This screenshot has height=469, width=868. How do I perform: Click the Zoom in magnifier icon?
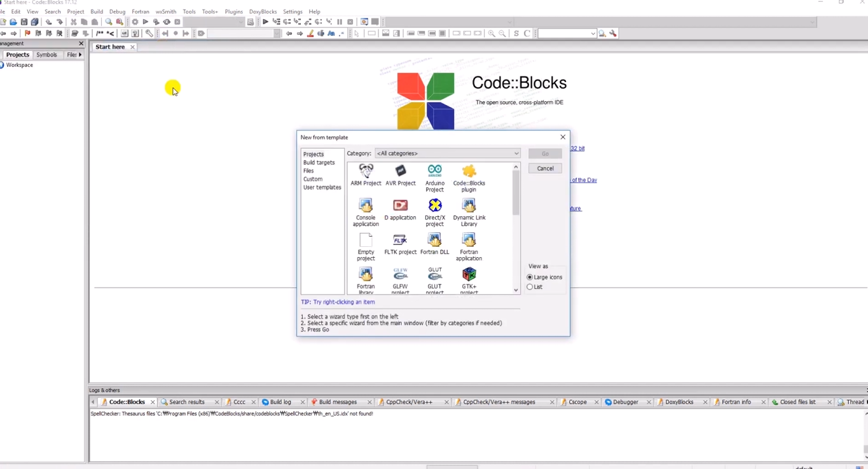tap(492, 33)
